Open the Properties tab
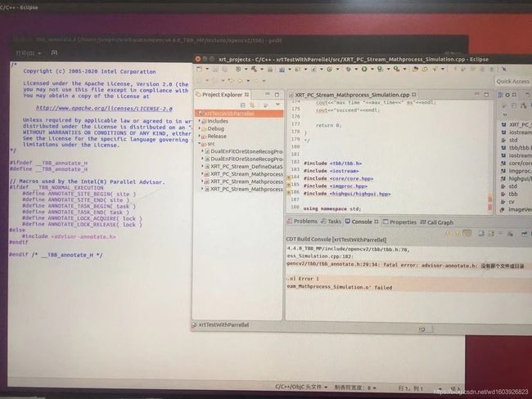532x399 pixels. tap(399, 222)
